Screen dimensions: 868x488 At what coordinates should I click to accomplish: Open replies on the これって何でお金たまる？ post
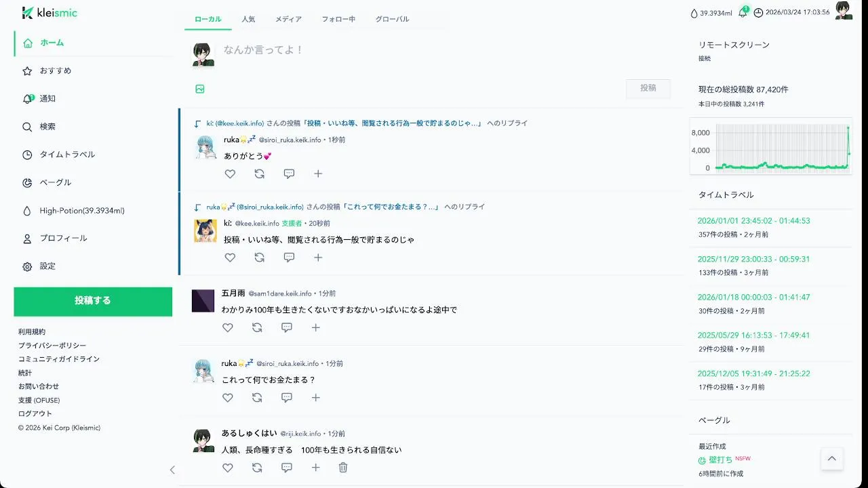pos(287,398)
